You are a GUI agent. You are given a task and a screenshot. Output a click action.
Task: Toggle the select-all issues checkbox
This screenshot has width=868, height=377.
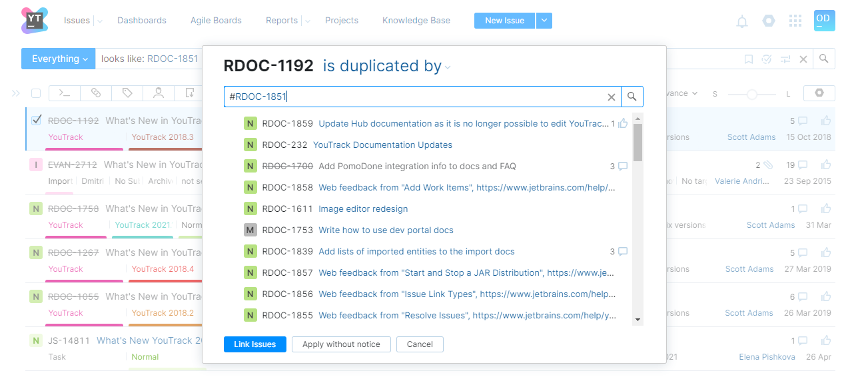(x=36, y=93)
